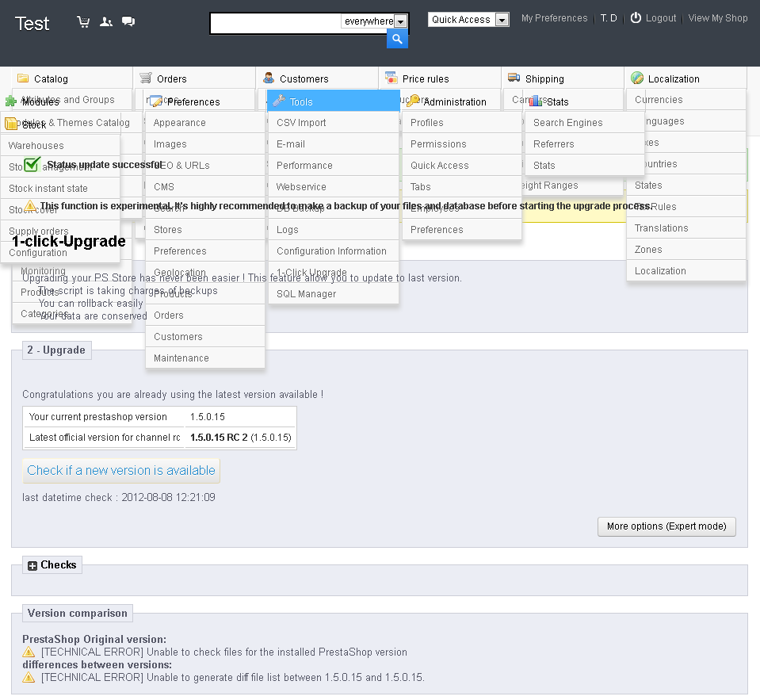Open the customers icon in header
This screenshot has width=760, height=700.
[106, 22]
